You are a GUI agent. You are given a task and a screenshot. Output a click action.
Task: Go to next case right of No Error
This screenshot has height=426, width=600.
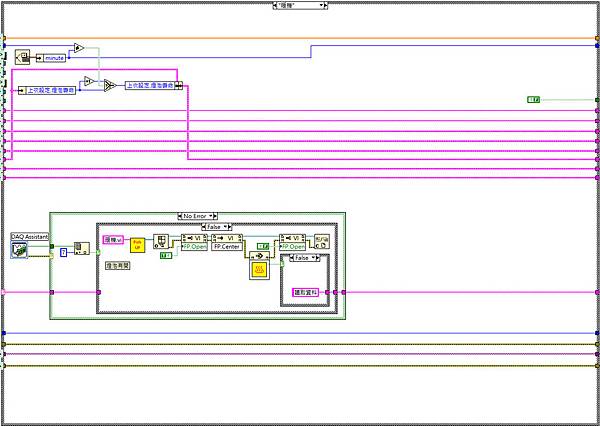click(215, 216)
